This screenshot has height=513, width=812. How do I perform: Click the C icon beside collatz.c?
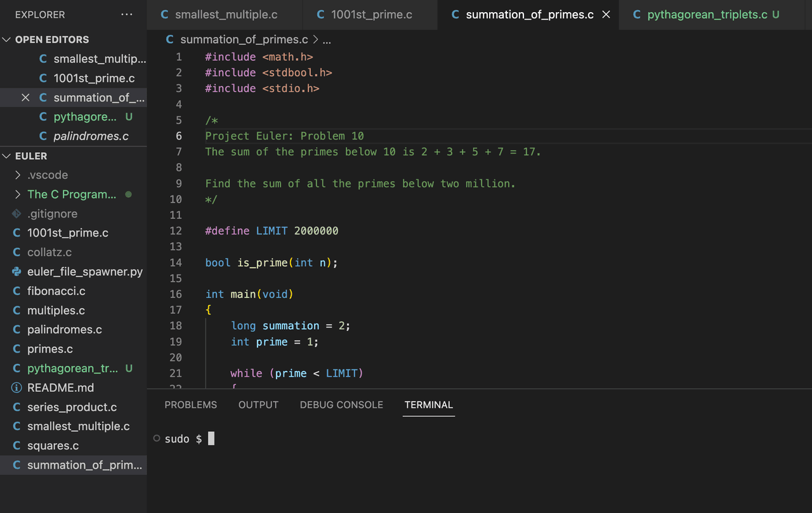(x=17, y=252)
